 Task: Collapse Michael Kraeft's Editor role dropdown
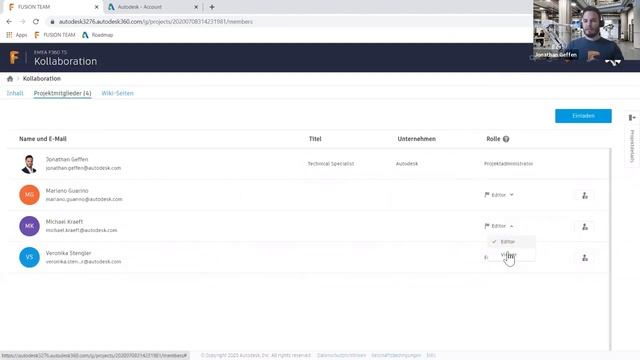(499, 226)
